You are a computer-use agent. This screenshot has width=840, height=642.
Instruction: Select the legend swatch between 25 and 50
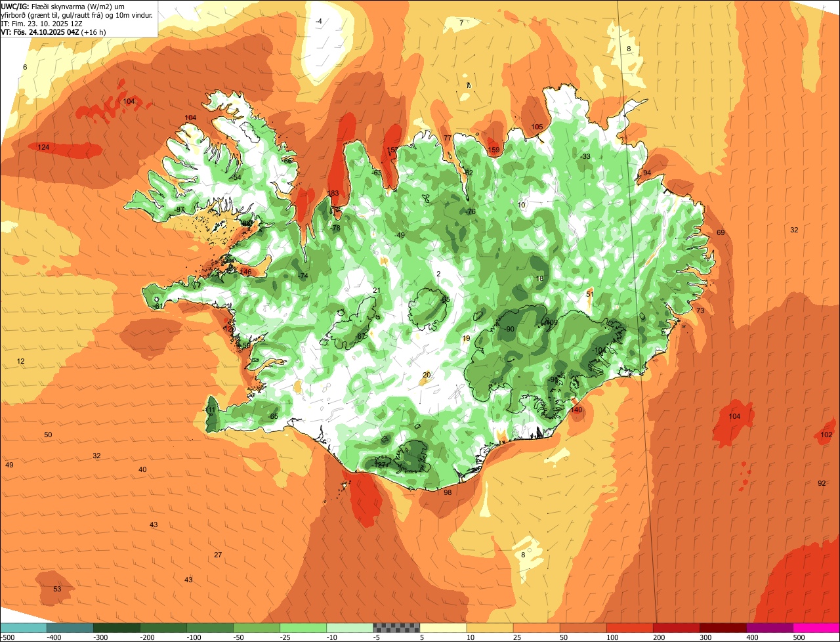(536, 627)
